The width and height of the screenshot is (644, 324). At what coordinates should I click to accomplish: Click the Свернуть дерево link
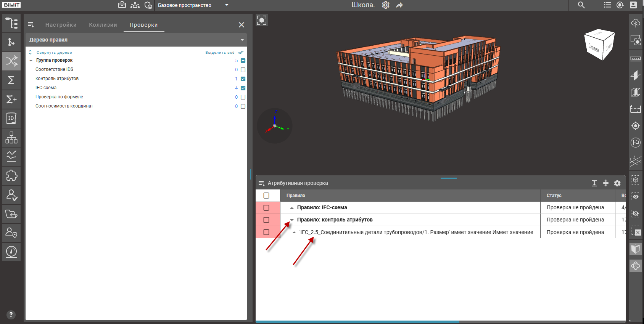pos(54,53)
